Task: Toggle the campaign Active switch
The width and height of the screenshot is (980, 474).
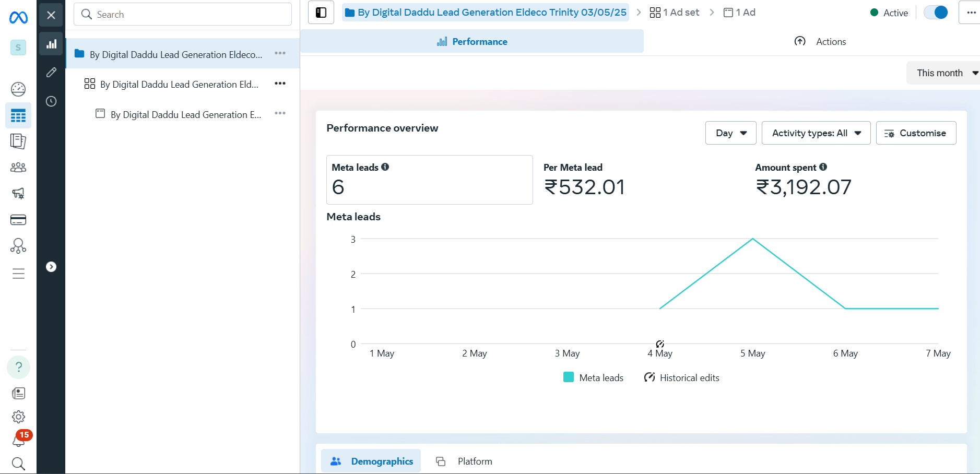Action: click(936, 13)
